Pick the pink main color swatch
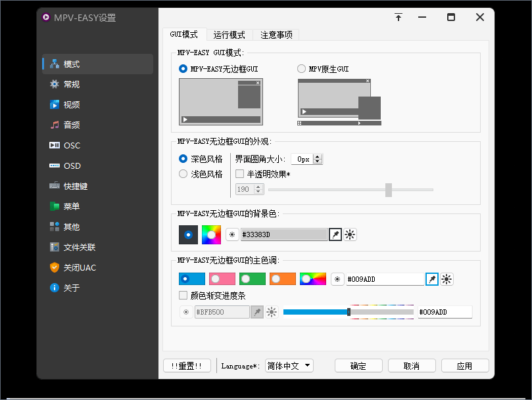The width and height of the screenshot is (532, 400). tap(222, 279)
